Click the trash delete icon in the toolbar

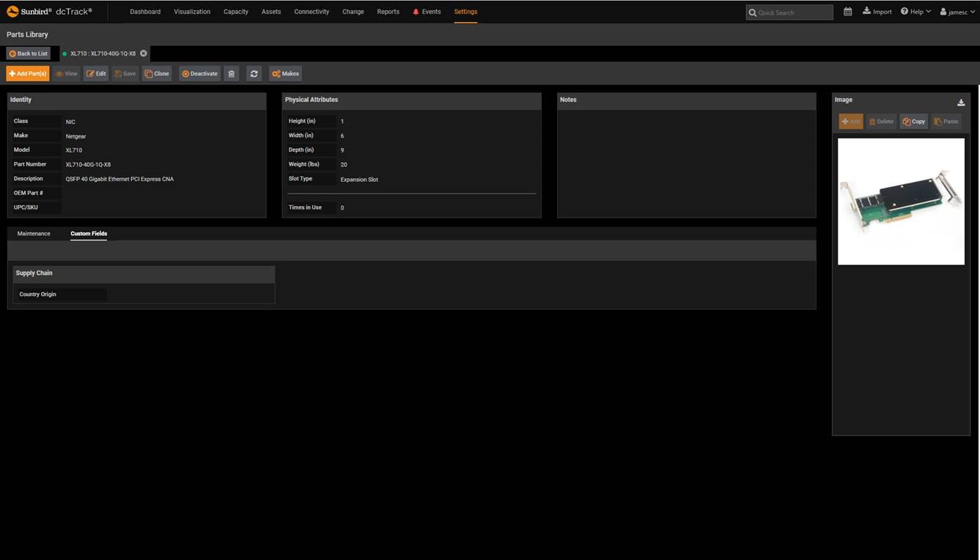231,73
